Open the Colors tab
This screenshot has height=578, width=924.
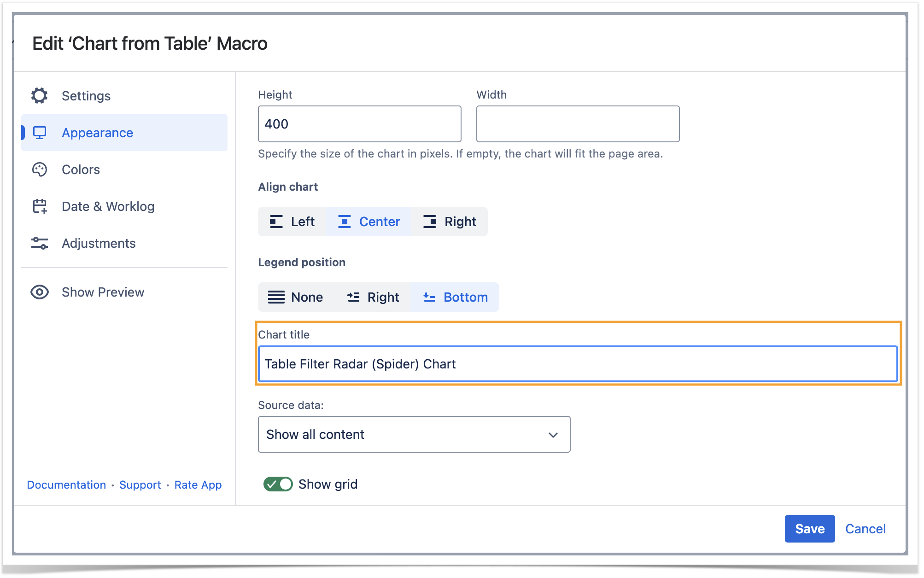tap(81, 169)
